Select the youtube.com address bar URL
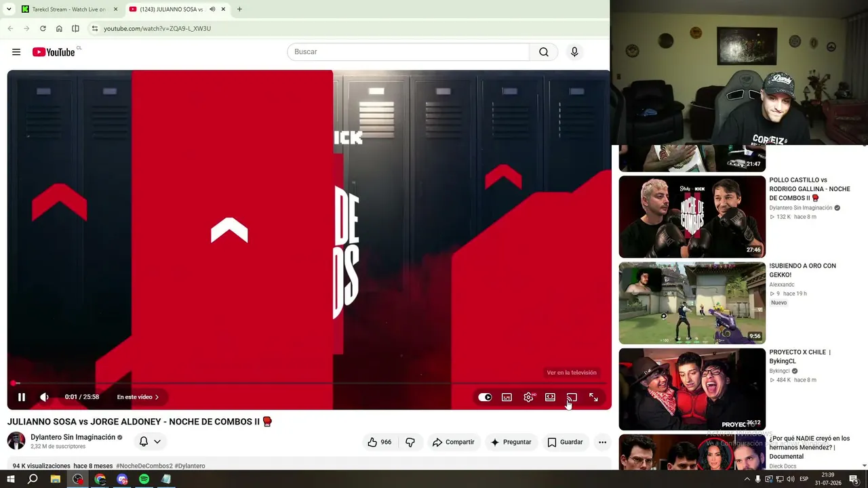This screenshot has width=868, height=488. [157, 28]
